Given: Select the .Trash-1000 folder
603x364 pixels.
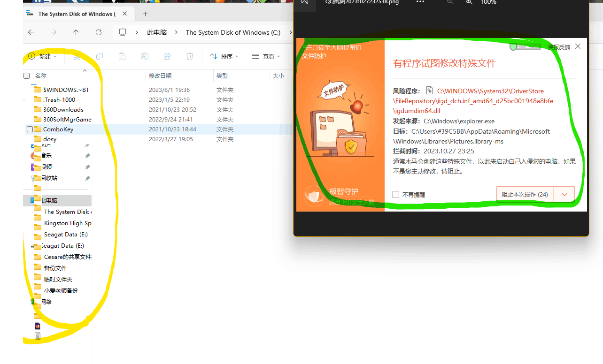Looking at the screenshot, I should tap(59, 99).
